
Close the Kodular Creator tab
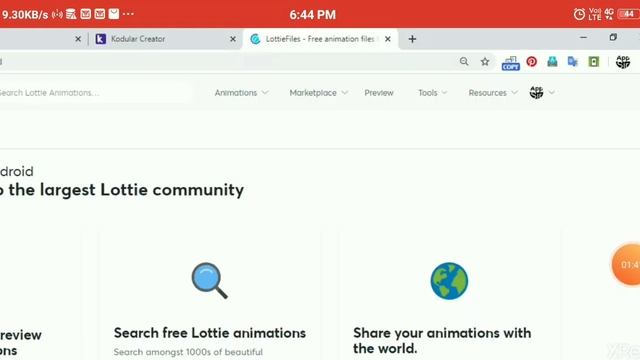[x=233, y=39]
